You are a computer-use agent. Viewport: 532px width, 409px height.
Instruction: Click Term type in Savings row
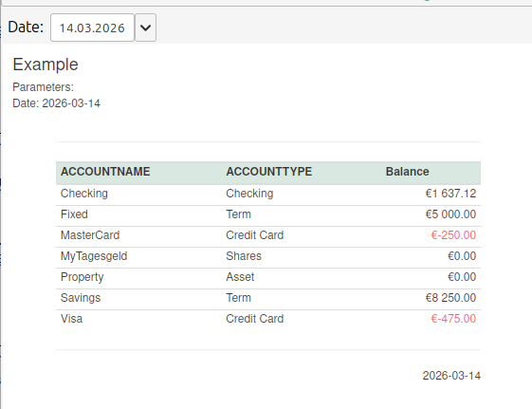tap(239, 298)
